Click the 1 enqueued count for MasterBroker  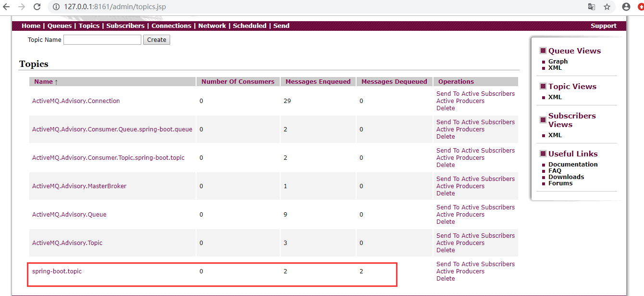(x=285, y=186)
